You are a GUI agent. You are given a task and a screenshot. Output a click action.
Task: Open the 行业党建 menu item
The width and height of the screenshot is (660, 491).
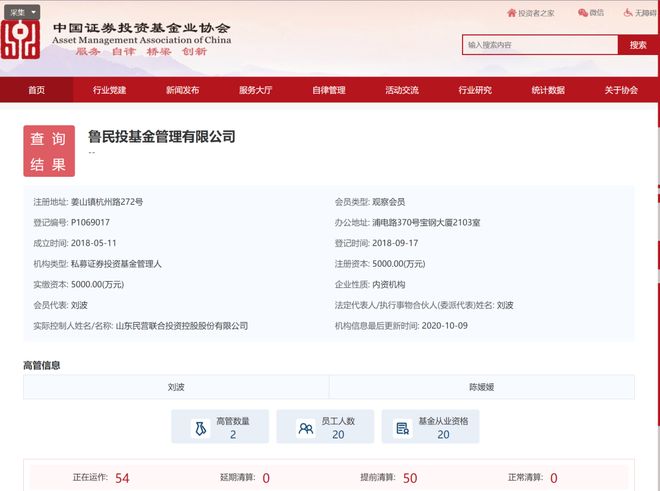[x=109, y=90]
